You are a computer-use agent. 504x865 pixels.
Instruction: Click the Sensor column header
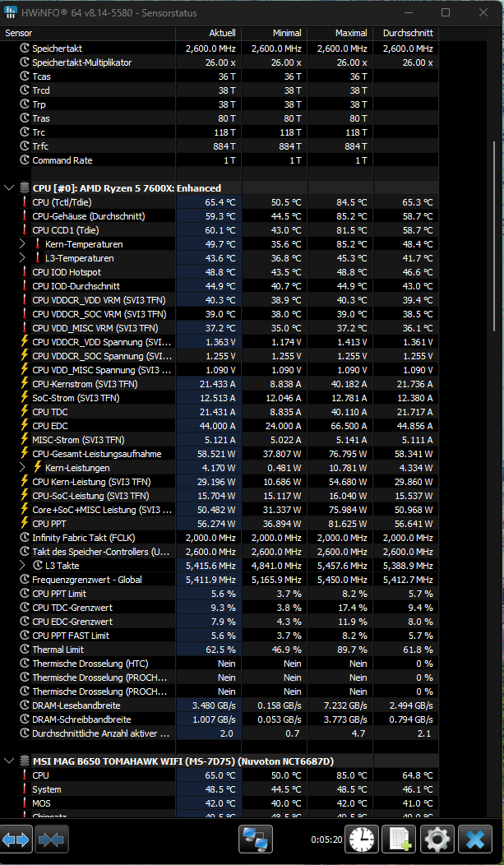coord(88,33)
